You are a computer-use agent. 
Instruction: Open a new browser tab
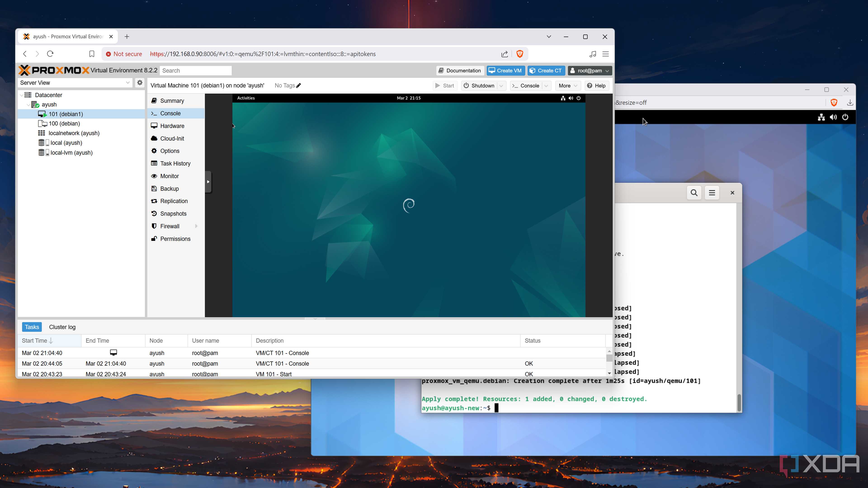click(127, 36)
